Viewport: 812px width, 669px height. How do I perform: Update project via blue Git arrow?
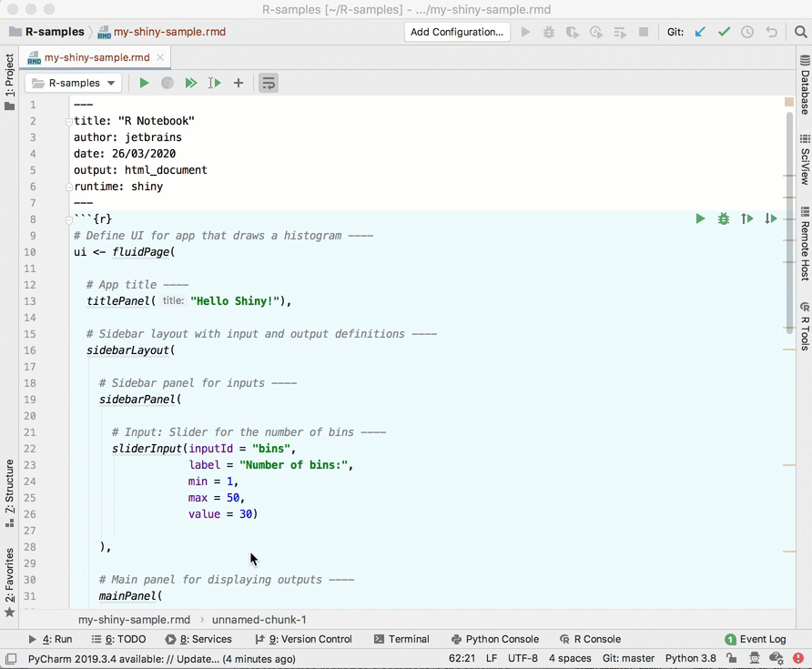pyautogui.click(x=700, y=32)
